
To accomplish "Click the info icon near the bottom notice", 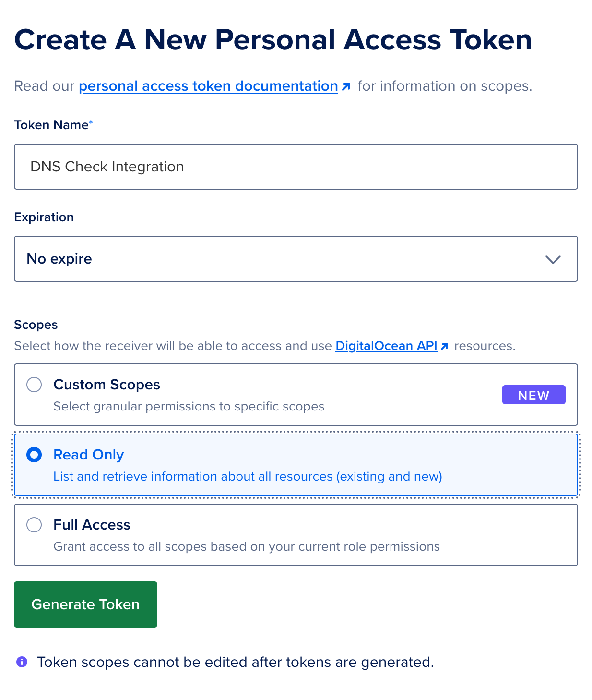I will pyautogui.click(x=21, y=662).
